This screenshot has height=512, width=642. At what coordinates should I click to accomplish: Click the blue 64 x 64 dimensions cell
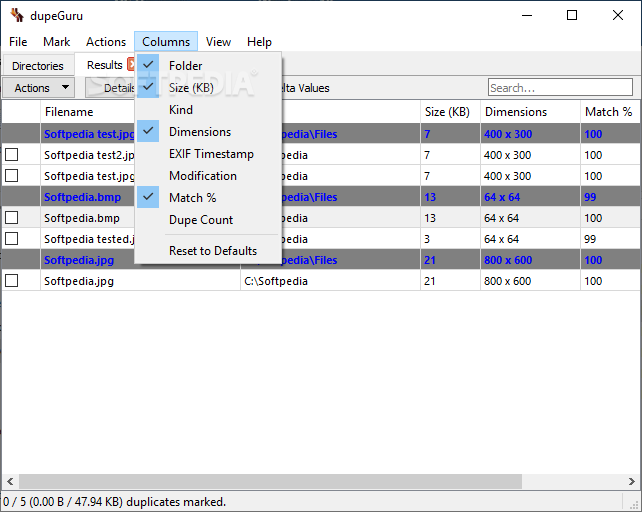pyautogui.click(x=530, y=197)
